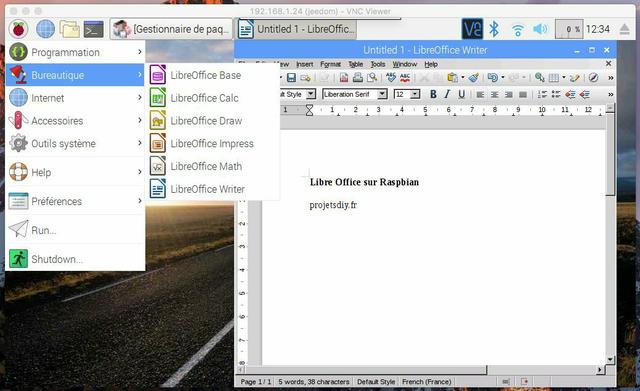Launch the web browser globe in taskbar
The image size is (640, 391).
click(x=45, y=29)
